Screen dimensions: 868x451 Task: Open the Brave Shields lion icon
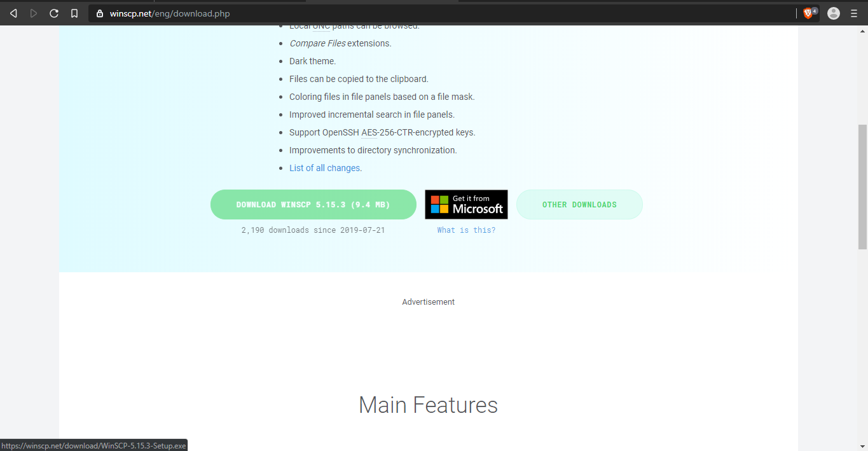(x=809, y=13)
